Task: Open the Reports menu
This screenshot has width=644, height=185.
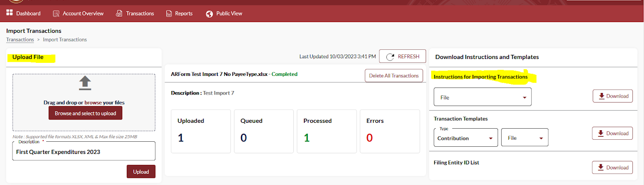Action: 179,14
